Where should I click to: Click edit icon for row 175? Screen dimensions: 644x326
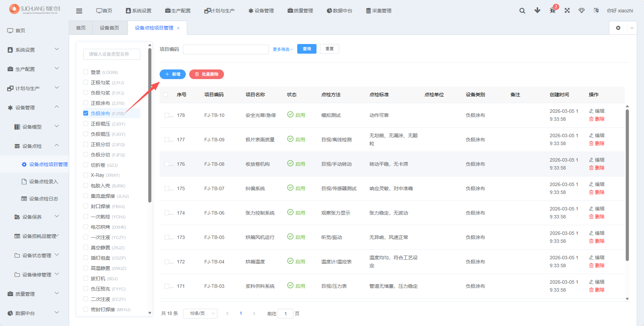click(x=591, y=184)
